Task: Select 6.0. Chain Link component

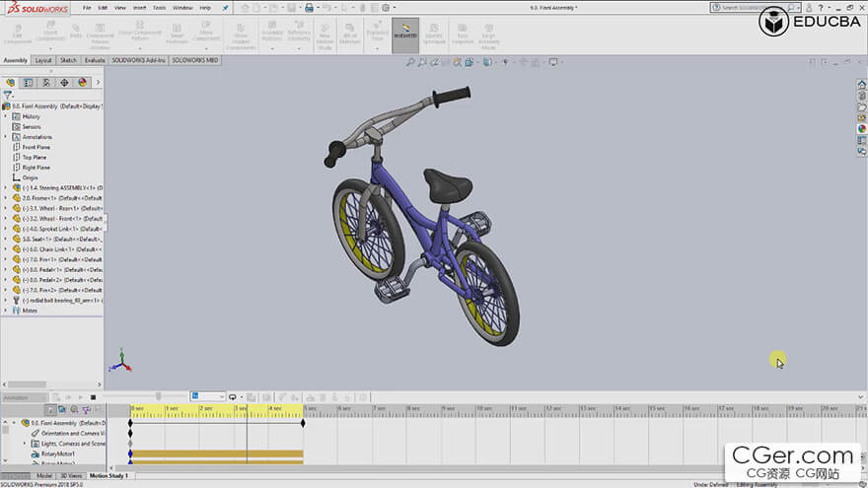Action: click(57, 249)
